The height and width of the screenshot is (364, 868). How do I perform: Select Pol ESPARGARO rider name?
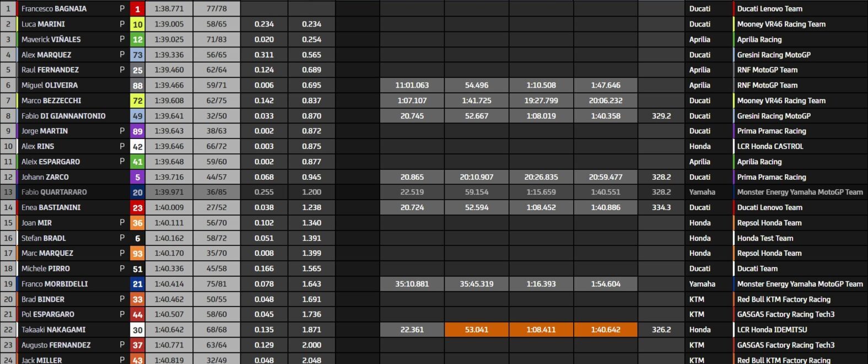pyautogui.click(x=48, y=315)
